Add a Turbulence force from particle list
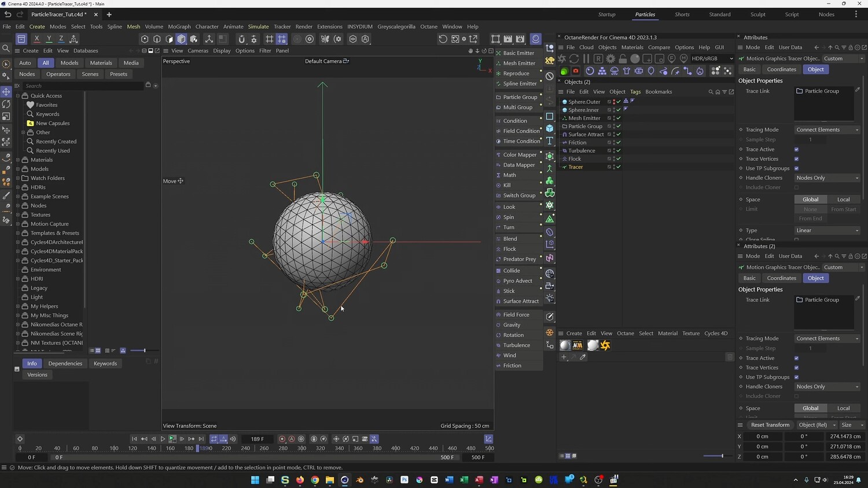The width and height of the screenshot is (868, 488). [516, 345]
